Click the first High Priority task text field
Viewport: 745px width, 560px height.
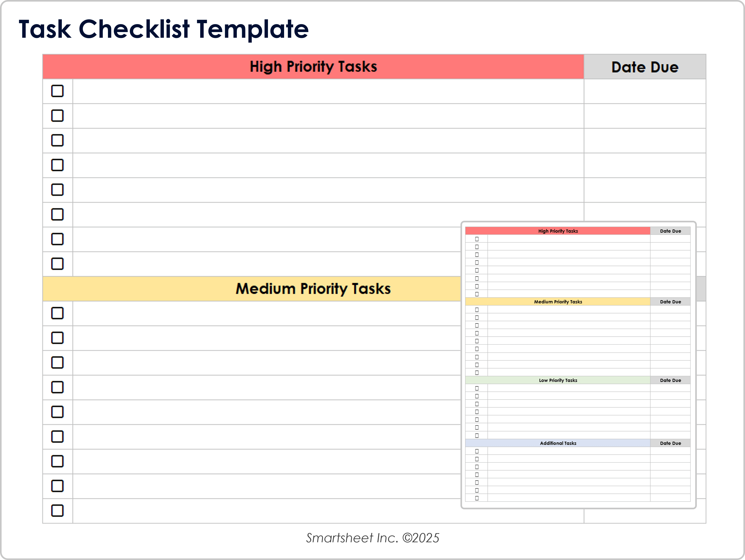point(328,91)
